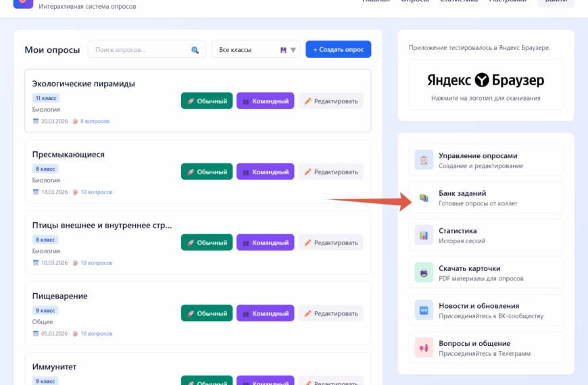Click Общее subject label under Пищеварение
Screen dimensions: 588x385
click(x=43, y=322)
